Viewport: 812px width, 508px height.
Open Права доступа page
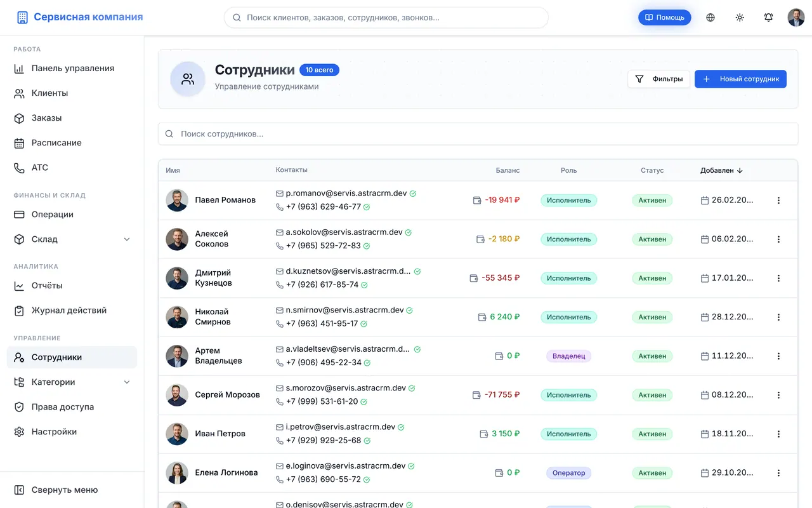(72, 407)
